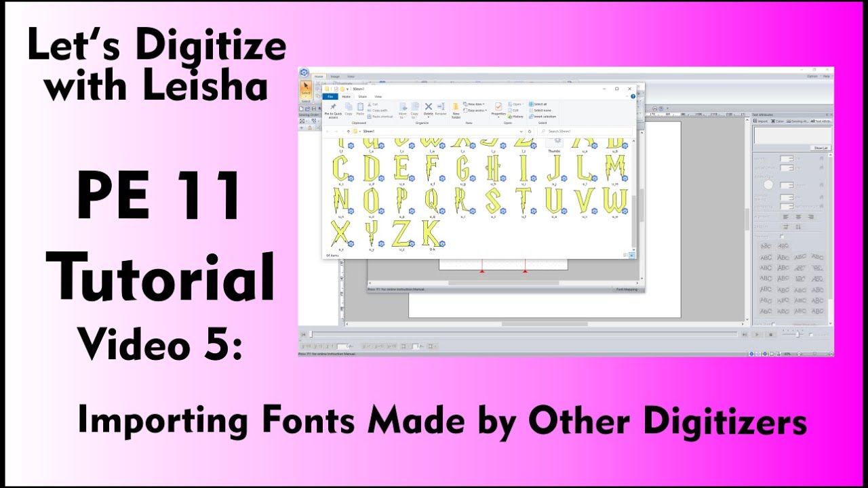This screenshot has width=868, height=488.
Task: Click the Show List button
Action: pos(821,148)
